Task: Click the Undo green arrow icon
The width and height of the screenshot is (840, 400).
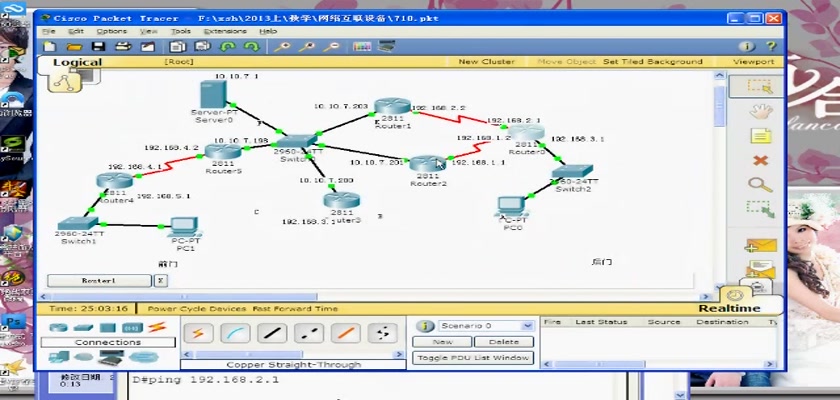Action: coord(228,47)
